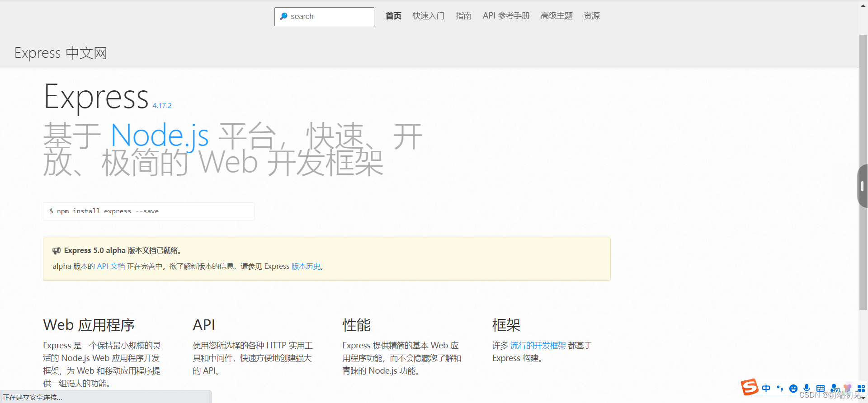
Task: Open the 版本历史 link
Action: coord(306,266)
